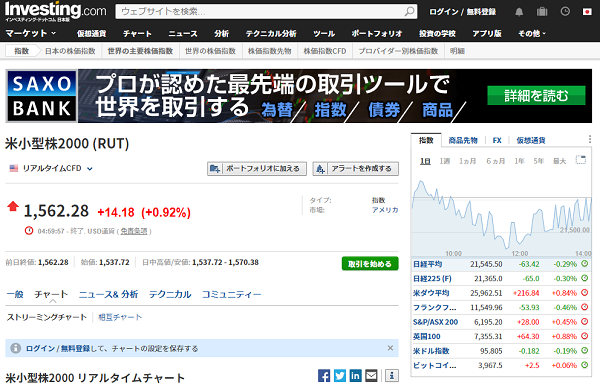Set mini chart range to 5年
The image size is (600, 385).
point(538,161)
